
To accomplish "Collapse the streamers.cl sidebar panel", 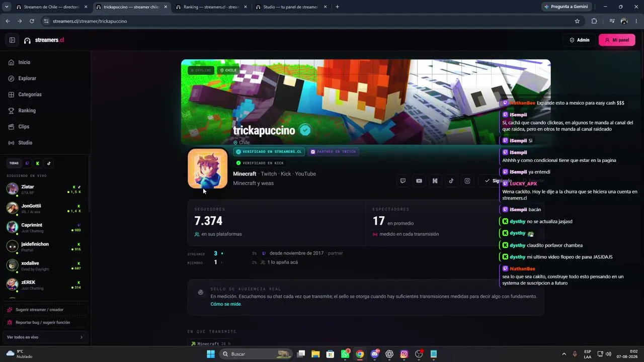I will [x=12, y=40].
